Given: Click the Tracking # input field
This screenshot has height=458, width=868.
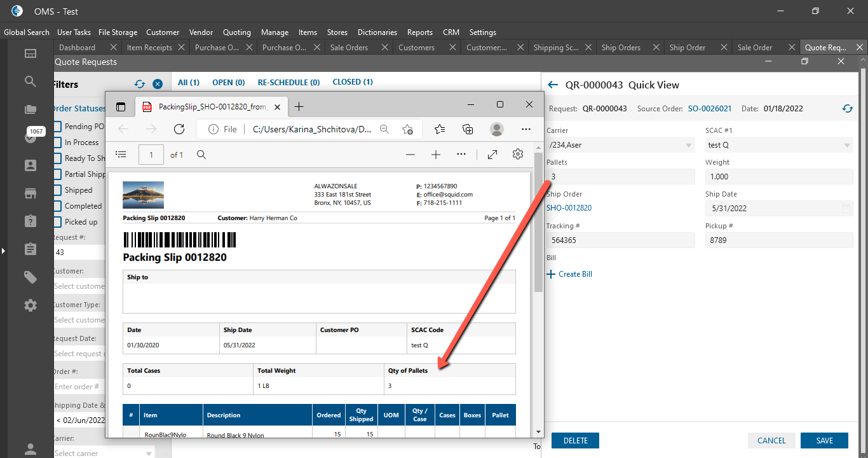Looking at the screenshot, I should [620, 240].
